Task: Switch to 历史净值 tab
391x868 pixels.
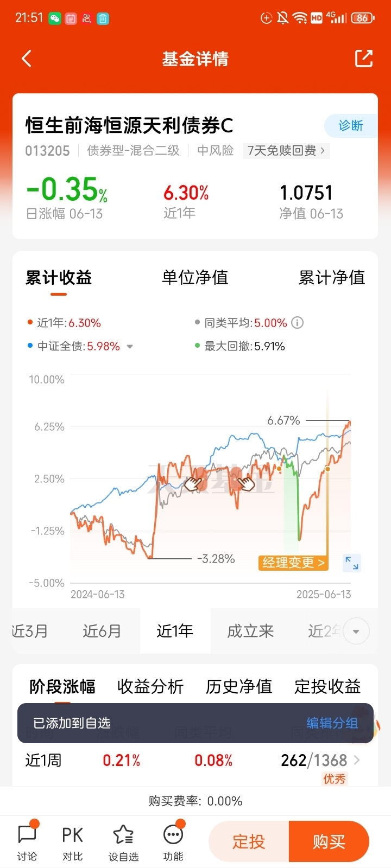Action: [239, 686]
